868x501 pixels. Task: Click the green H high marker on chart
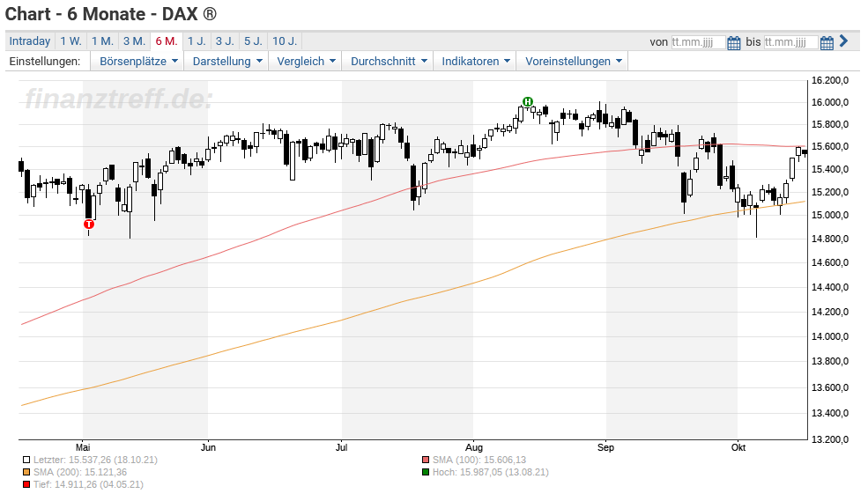click(528, 102)
